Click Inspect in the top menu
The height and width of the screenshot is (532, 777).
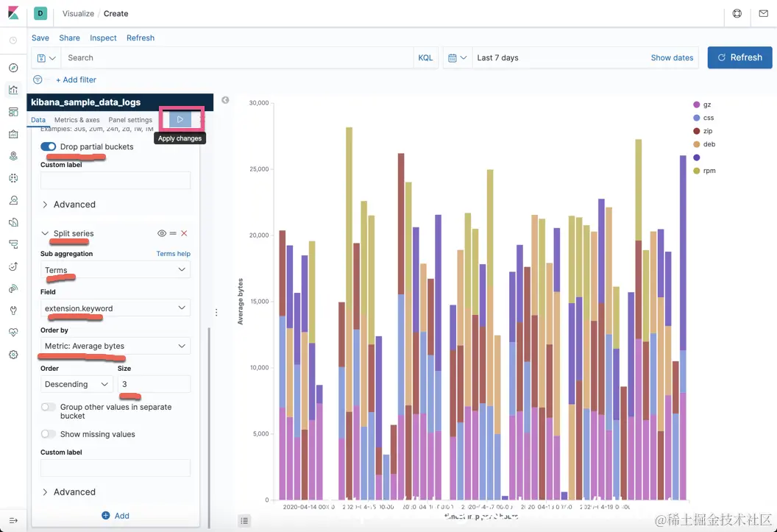[103, 38]
